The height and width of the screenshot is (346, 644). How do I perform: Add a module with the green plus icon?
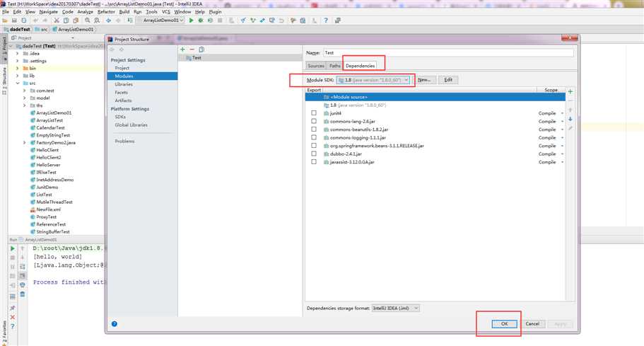click(x=182, y=49)
